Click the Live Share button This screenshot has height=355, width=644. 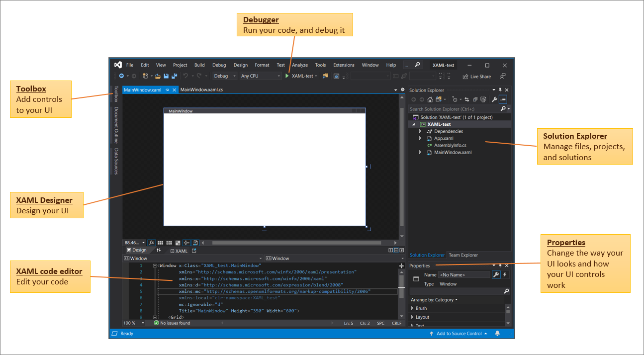tap(476, 77)
